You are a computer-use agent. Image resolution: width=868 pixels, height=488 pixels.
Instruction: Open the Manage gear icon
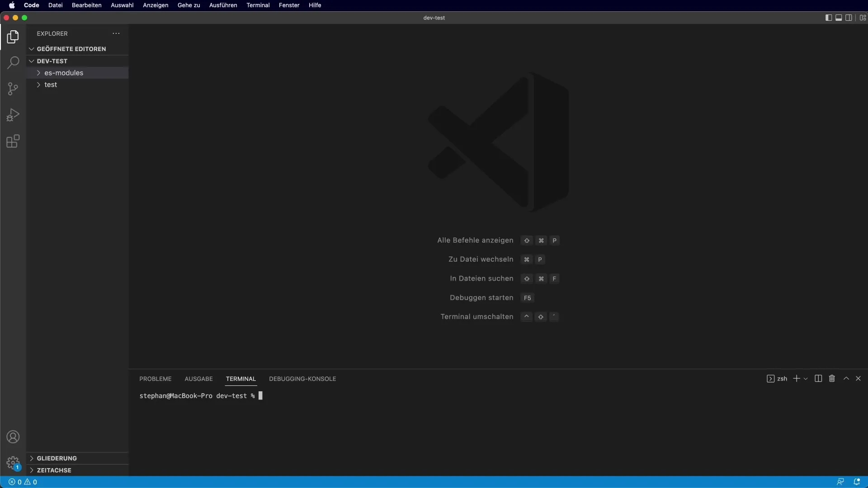coord(13,463)
